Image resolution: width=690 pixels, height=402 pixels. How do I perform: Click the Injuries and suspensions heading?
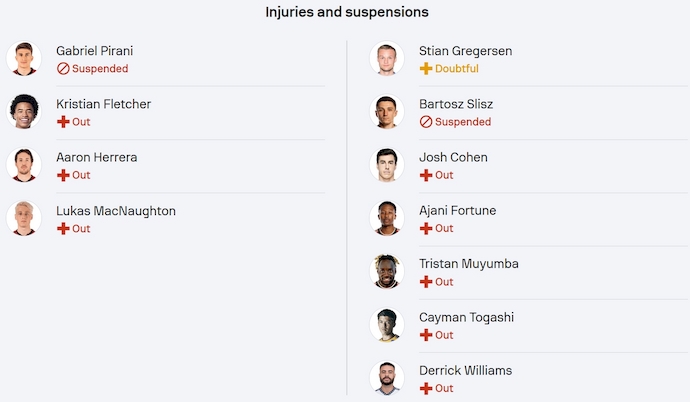coord(346,12)
